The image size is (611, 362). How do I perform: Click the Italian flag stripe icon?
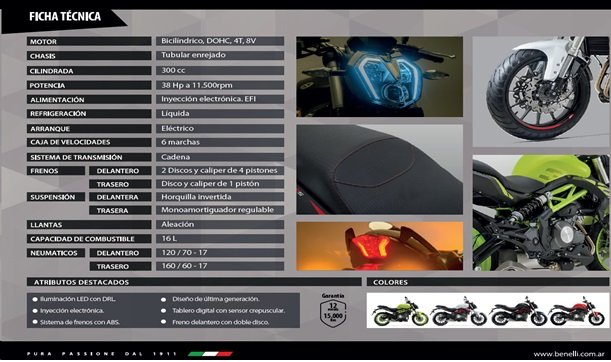tap(210, 354)
